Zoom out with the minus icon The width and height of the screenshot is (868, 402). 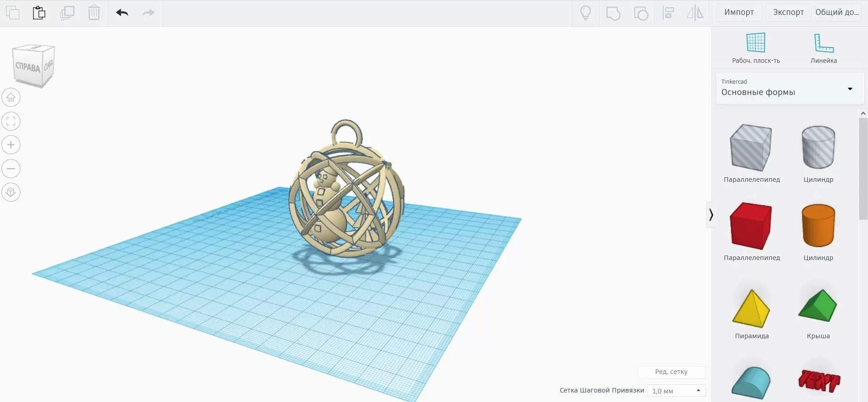pyautogui.click(x=11, y=169)
